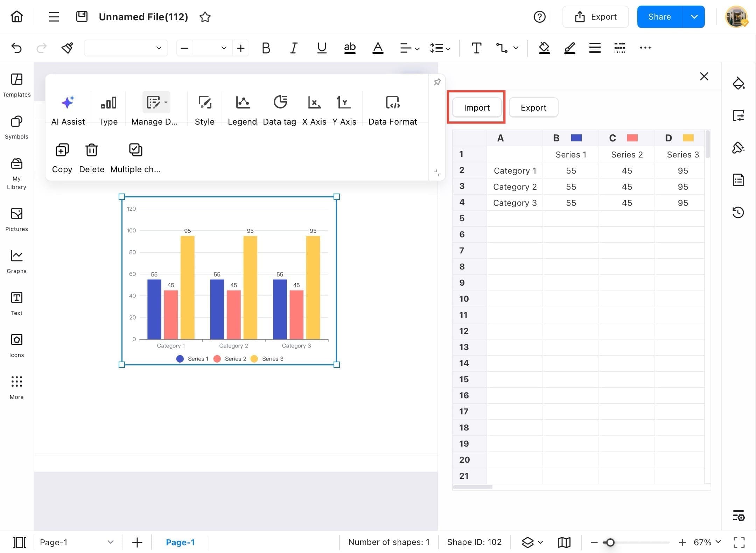Open the Data Format panel

point(392,108)
